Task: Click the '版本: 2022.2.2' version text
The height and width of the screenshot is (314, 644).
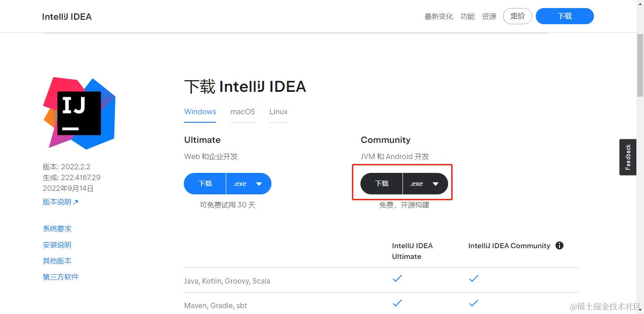Action: [x=67, y=167]
